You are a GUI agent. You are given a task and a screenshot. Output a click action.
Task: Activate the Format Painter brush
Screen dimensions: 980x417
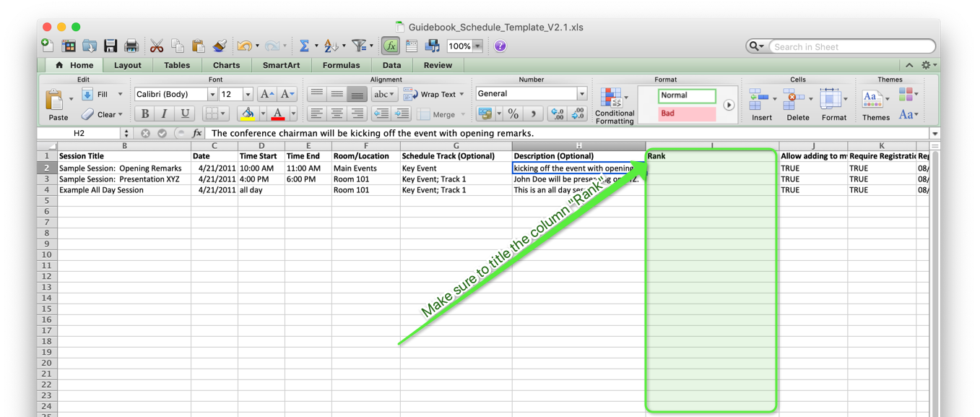[220, 46]
